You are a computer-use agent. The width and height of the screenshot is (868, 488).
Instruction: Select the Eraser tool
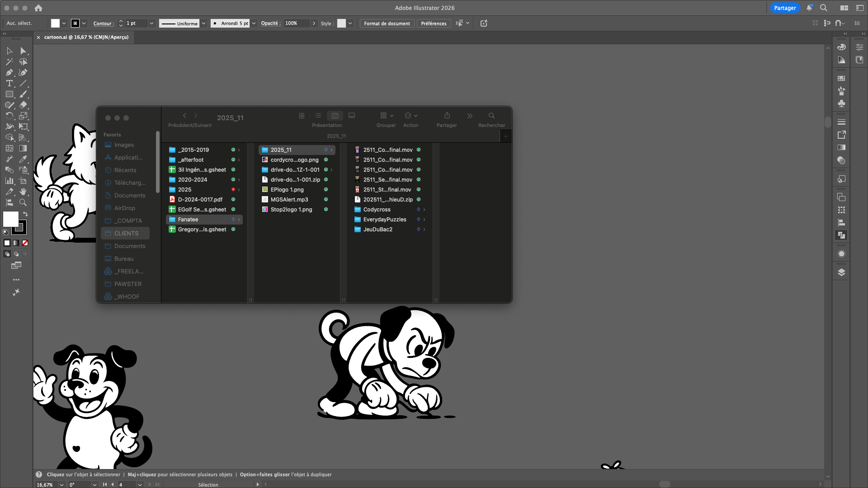point(23,105)
